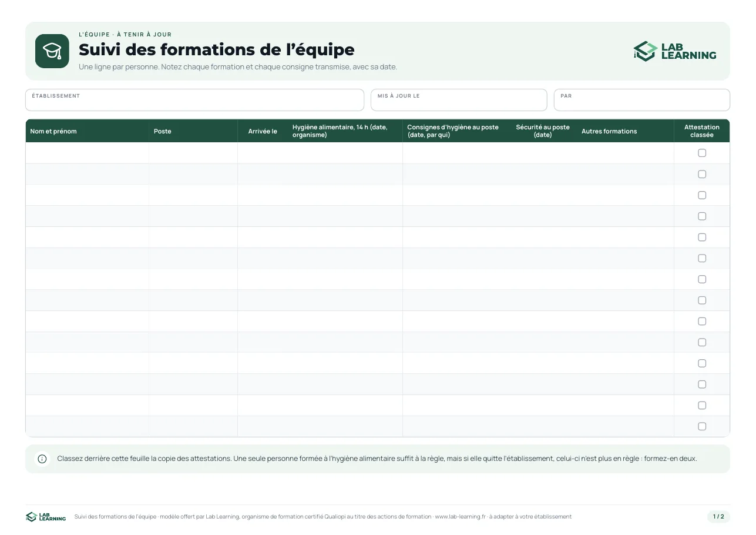The height and width of the screenshot is (535, 756).
Task: Click the info icon beside the attestation note
Action: pyautogui.click(x=42, y=459)
